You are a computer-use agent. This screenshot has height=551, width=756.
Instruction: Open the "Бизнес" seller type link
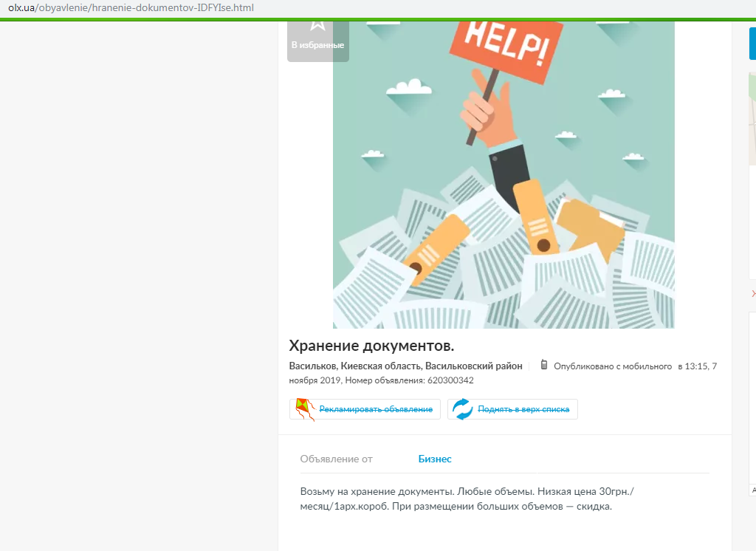pos(435,459)
